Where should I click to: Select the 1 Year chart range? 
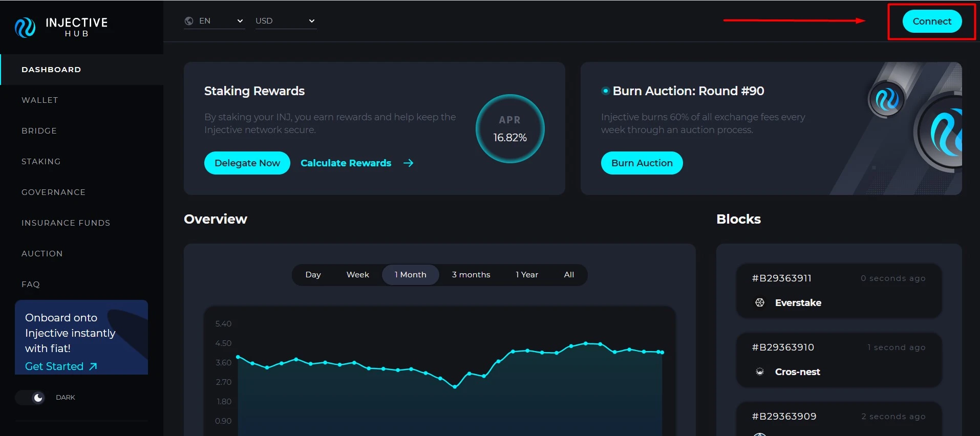tap(527, 275)
